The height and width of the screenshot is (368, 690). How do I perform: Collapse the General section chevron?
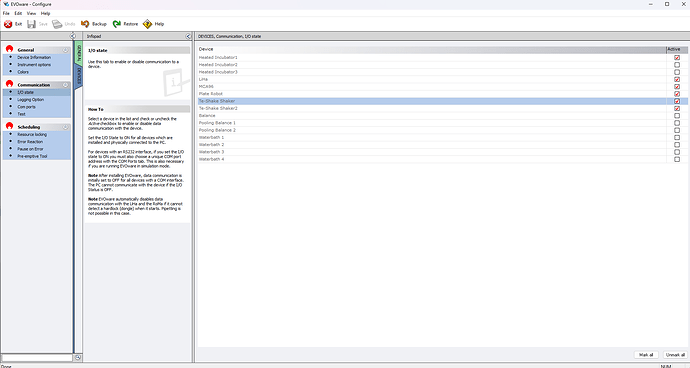(66, 50)
